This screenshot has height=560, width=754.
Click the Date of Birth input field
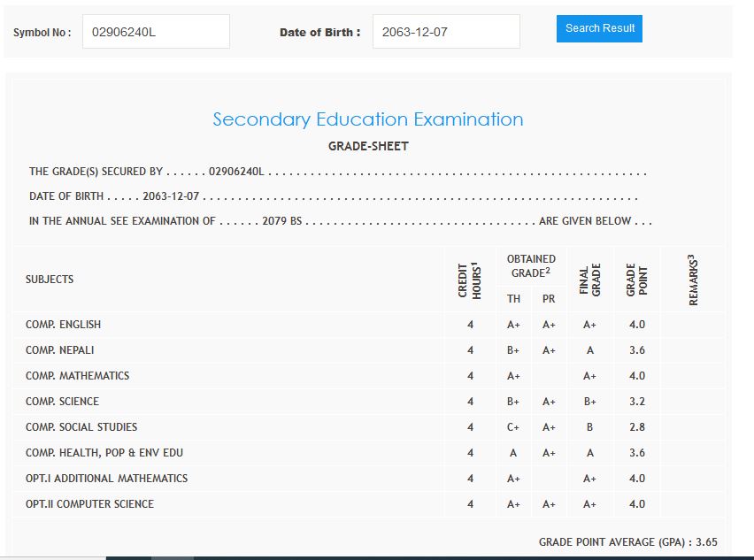pyautogui.click(x=446, y=32)
